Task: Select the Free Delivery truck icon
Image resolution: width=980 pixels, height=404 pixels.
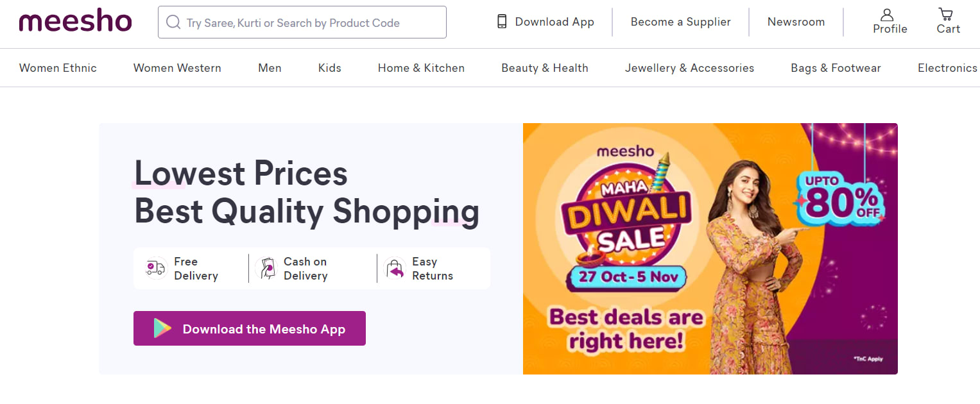Action: 155,268
